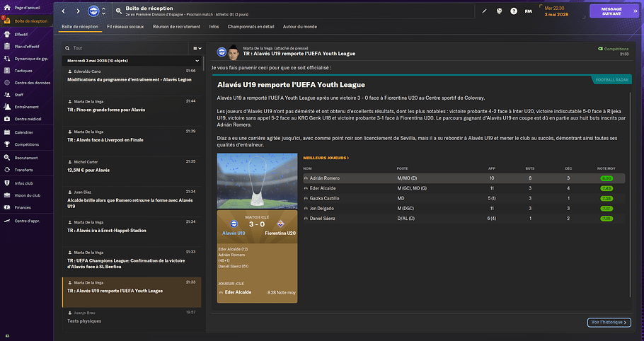The image size is (644, 341).
Task: Open Centre médical in sidebar
Action: click(x=26, y=119)
